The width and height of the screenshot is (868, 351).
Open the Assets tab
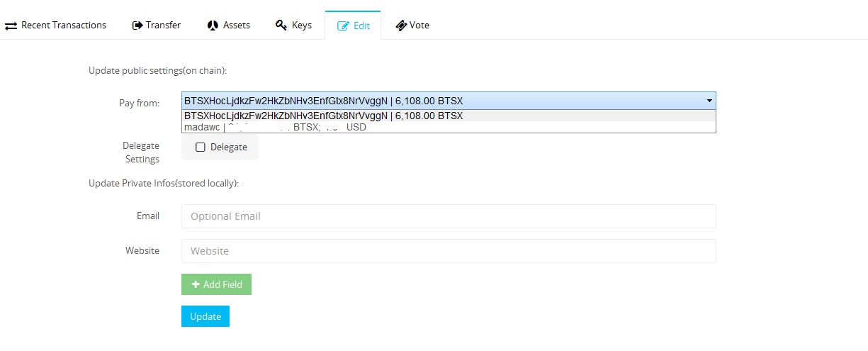[x=236, y=26]
